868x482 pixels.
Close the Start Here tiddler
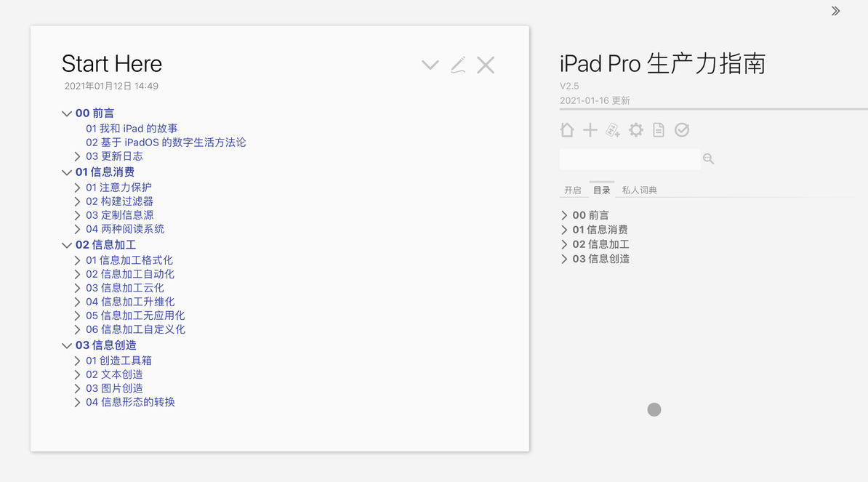tap(486, 65)
